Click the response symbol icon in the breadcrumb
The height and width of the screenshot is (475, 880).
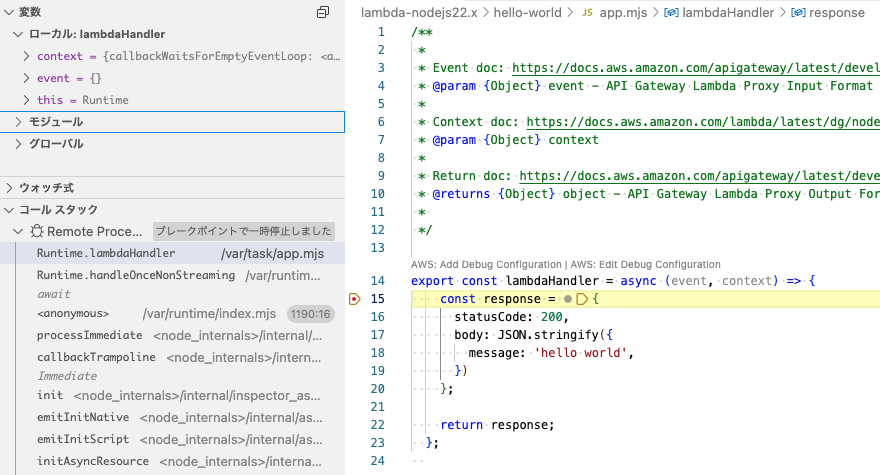(798, 12)
